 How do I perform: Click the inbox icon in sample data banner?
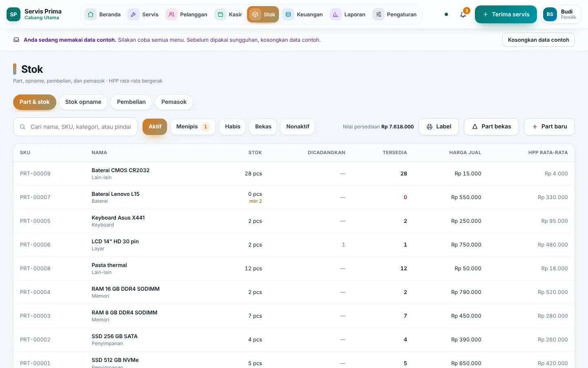coord(16,40)
